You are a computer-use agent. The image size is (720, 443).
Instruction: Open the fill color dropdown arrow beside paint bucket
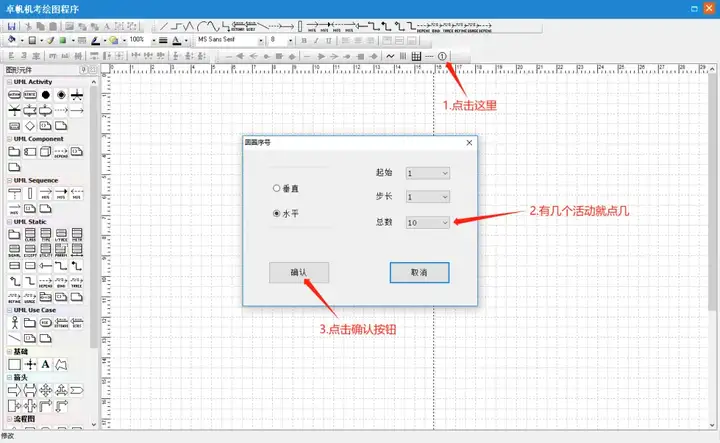coord(22,40)
